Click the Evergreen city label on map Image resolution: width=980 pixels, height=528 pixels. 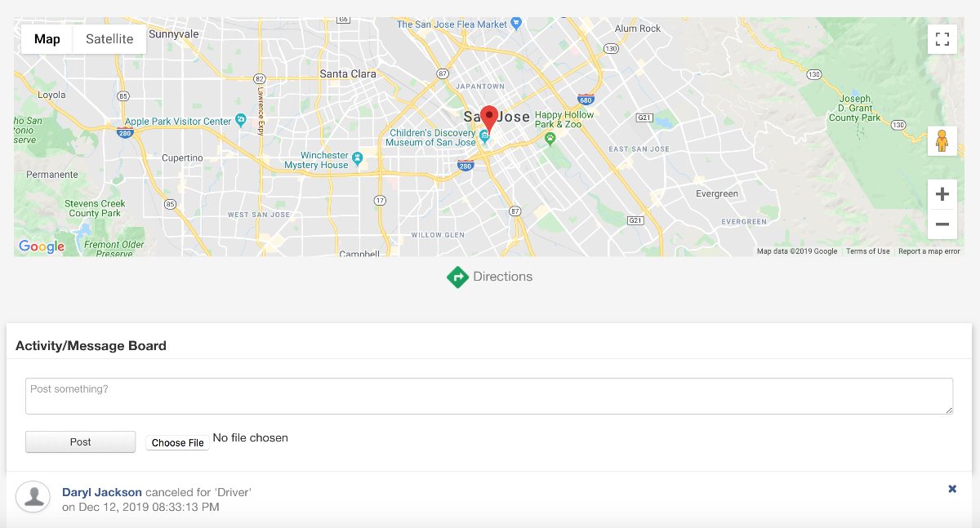click(717, 194)
